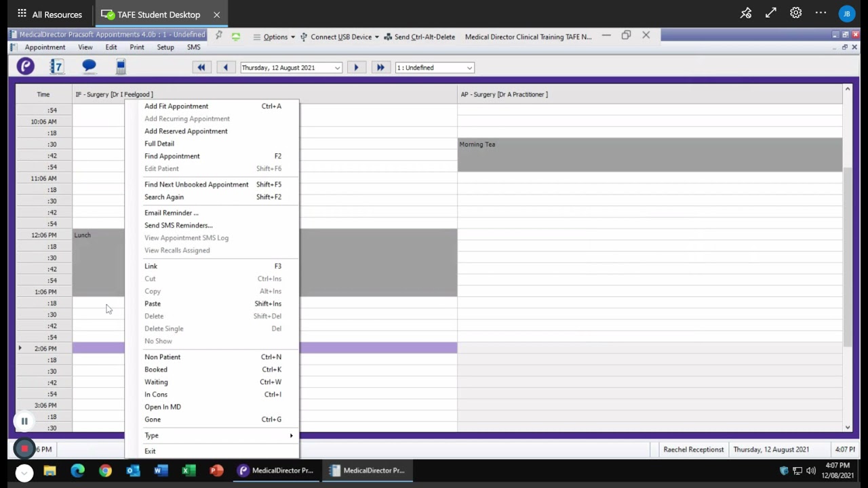868x488 pixels.
Task: Open the Pracsoft main icon in toolbar
Action: click(x=25, y=66)
